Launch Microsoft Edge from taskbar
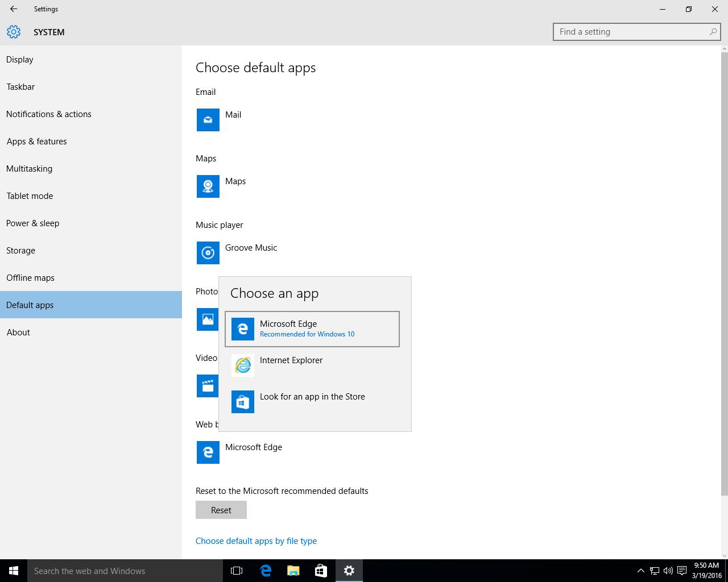Viewport: 728px width, 582px height. pyautogui.click(x=266, y=571)
